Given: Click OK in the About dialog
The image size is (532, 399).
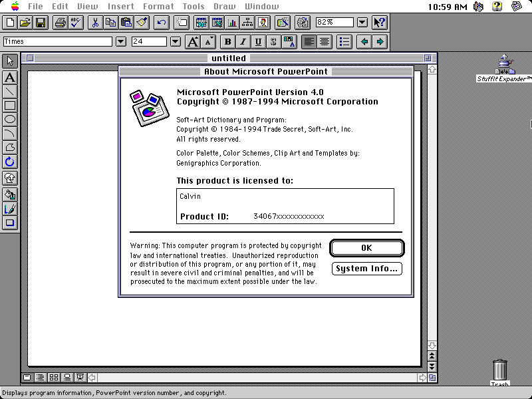Looking at the screenshot, I should click(x=367, y=248).
